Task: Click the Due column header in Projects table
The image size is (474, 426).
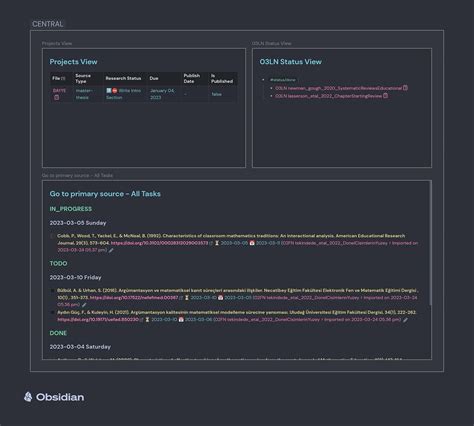Action: [x=154, y=78]
